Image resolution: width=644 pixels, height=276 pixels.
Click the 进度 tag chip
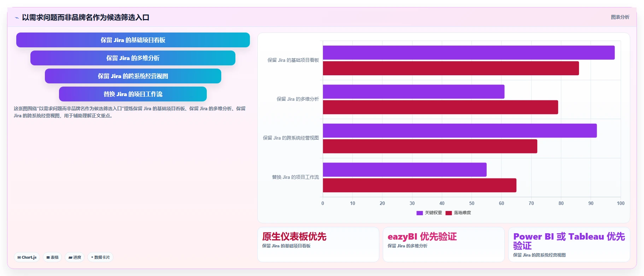(x=75, y=257)
